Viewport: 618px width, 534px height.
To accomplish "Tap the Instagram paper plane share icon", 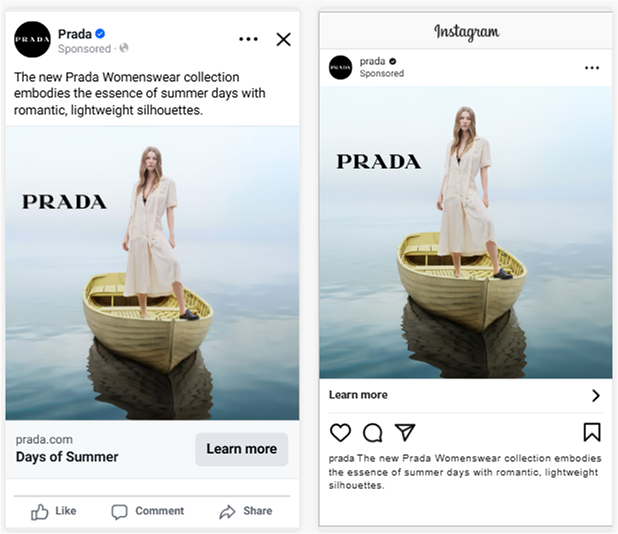I will point(404,432).
